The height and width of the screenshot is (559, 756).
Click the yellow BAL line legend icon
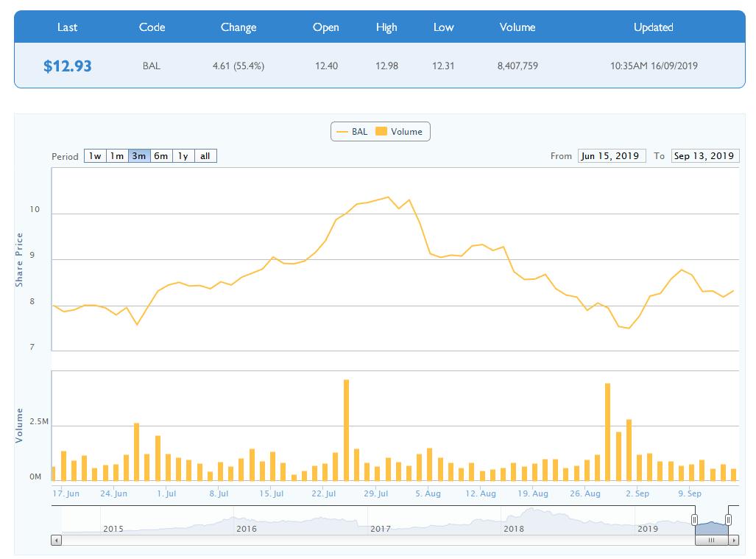click(342, 132)
